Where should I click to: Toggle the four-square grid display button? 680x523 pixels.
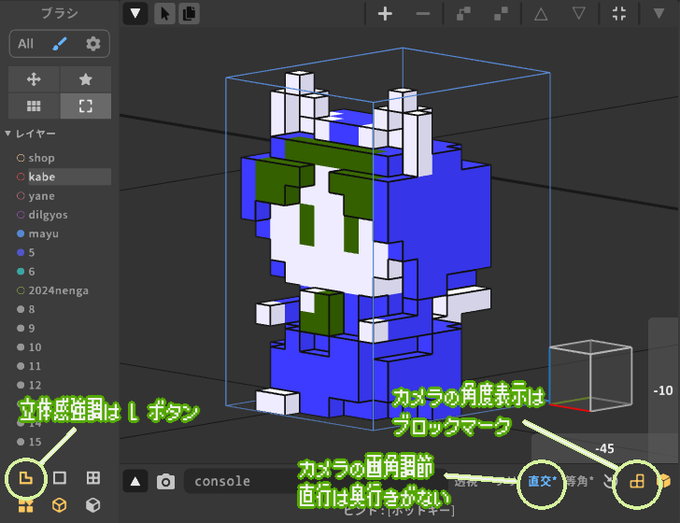(93, 478)
